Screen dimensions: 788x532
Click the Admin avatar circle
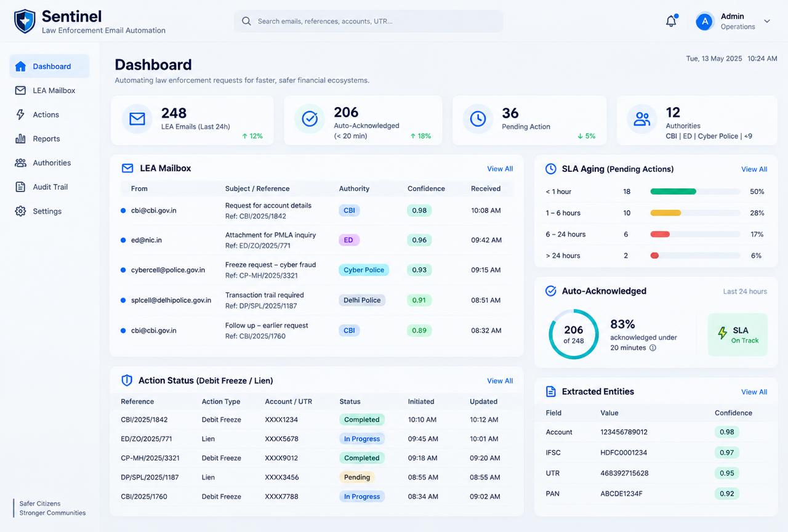704,22
